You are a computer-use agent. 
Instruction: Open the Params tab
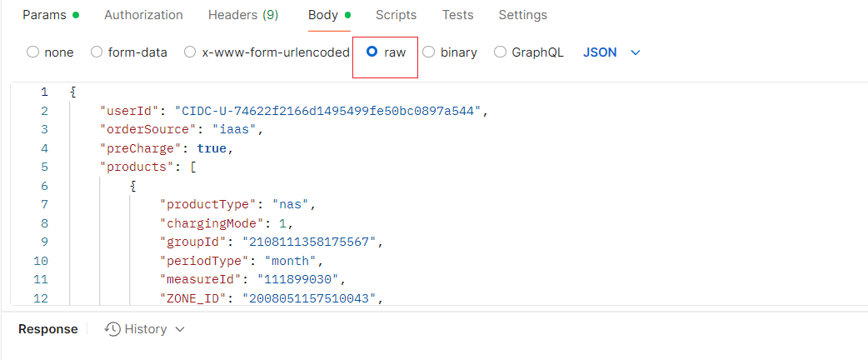point(44,15)
